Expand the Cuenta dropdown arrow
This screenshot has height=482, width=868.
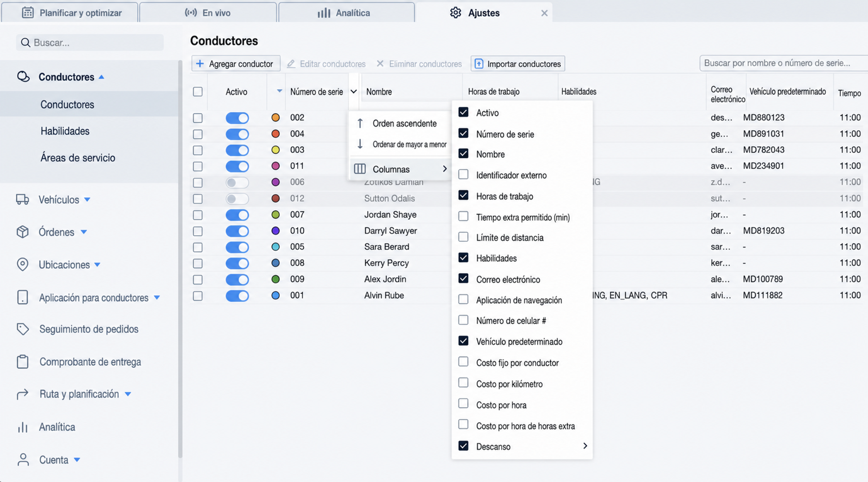click(77, 460)
